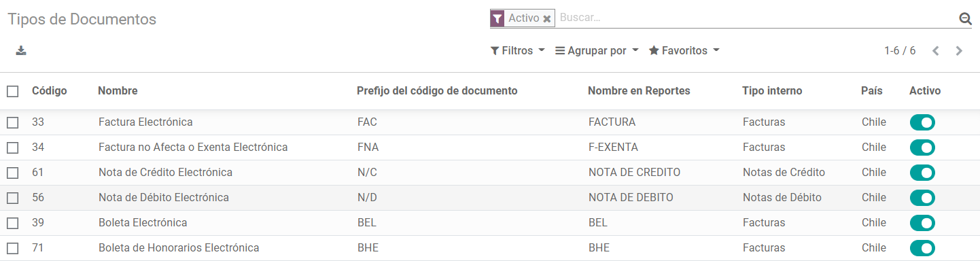
Task: Go to next page arrow
Action: (959, 51)
